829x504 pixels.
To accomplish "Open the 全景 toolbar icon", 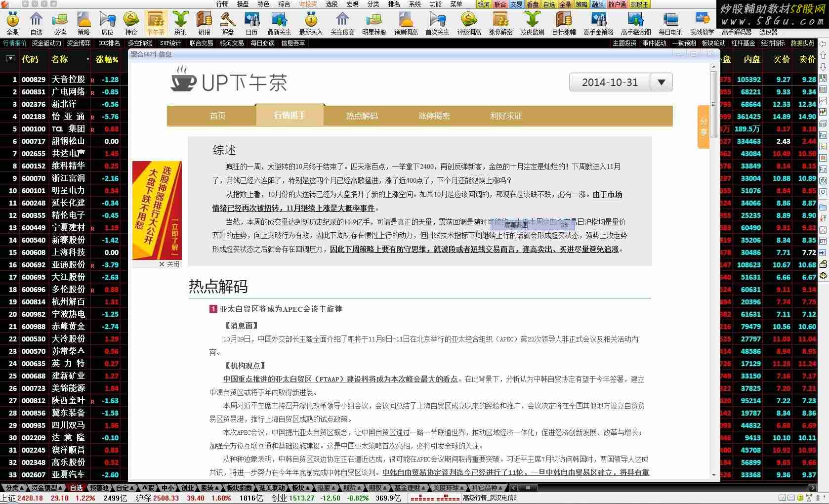I will point(12,23).
